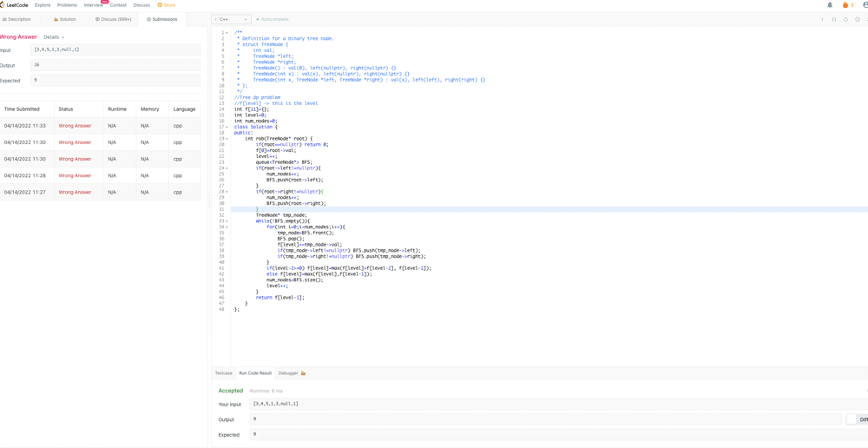868x448 pixels.
Task: Collapse the class Solution fold at line 17
Action: click(227, 127)
